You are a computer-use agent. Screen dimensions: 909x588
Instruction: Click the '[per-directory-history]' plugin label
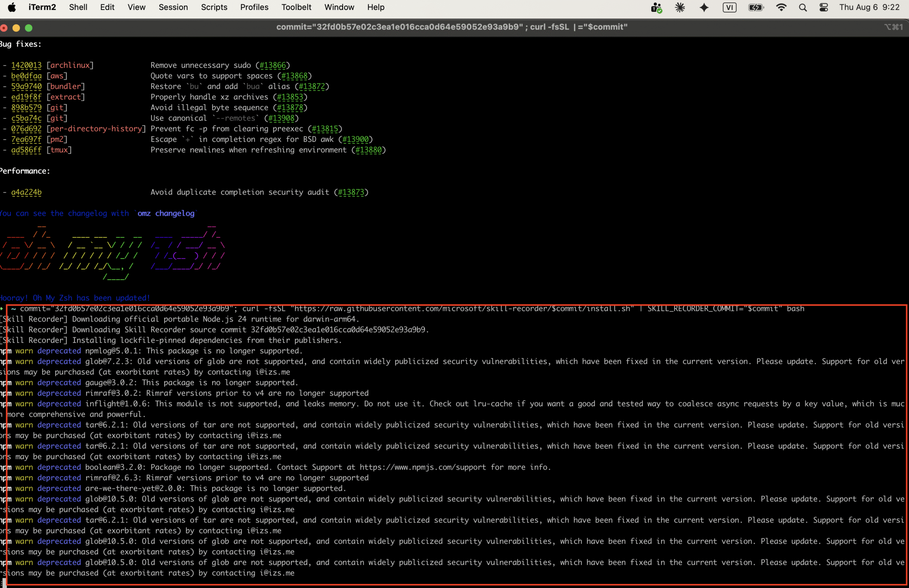click(96, 129)
